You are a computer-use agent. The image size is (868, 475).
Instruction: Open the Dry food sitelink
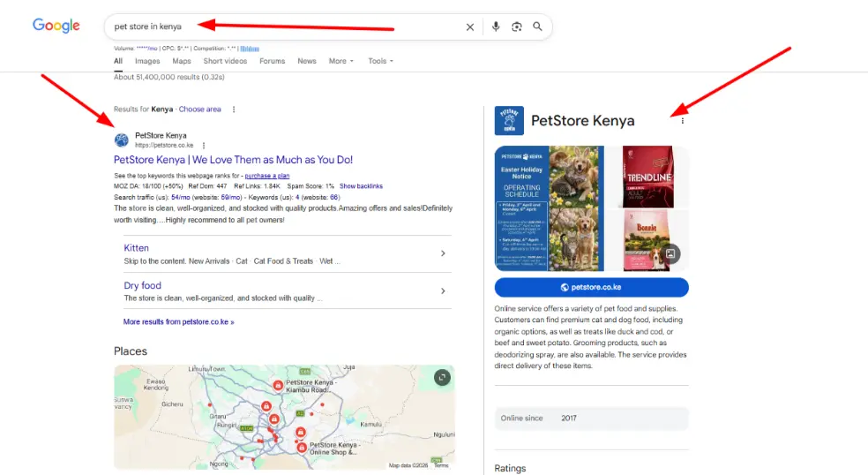(142, 285)
